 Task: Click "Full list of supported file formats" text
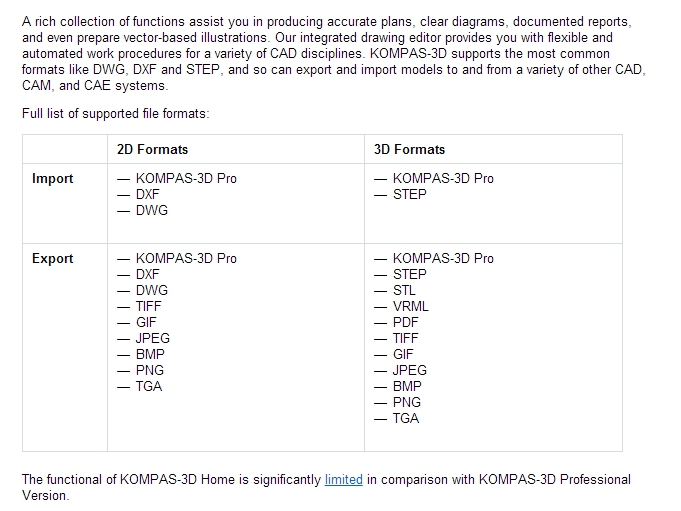pos(115,114)
